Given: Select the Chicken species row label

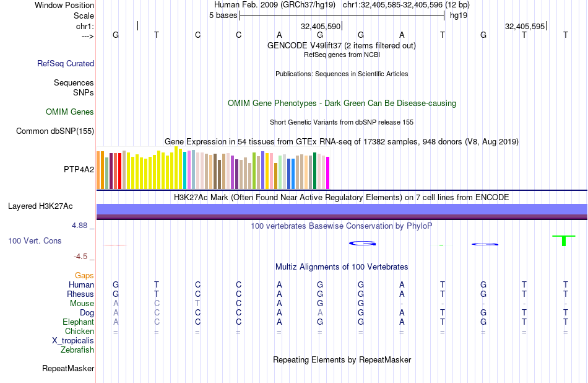Looking at the screenshot, I should pyautogui.click(x=79, y=331).
